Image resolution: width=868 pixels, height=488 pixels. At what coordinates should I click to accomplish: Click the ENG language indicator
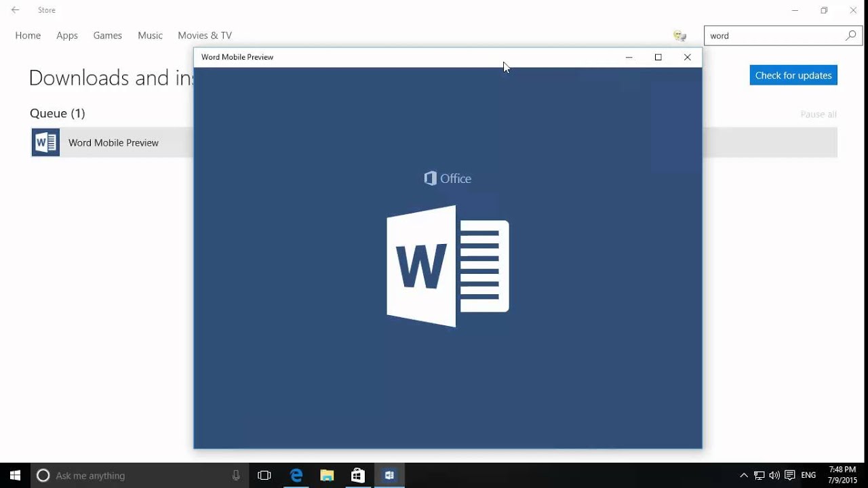point(808,475)
